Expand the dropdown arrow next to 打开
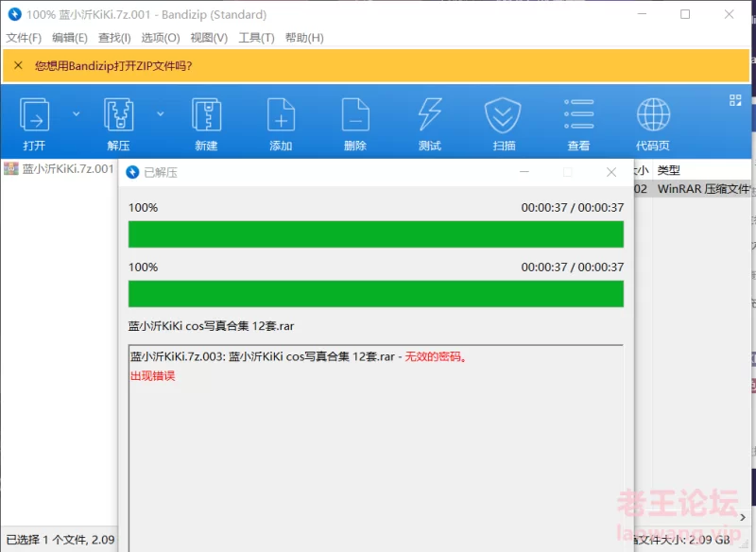 (77, 114)
